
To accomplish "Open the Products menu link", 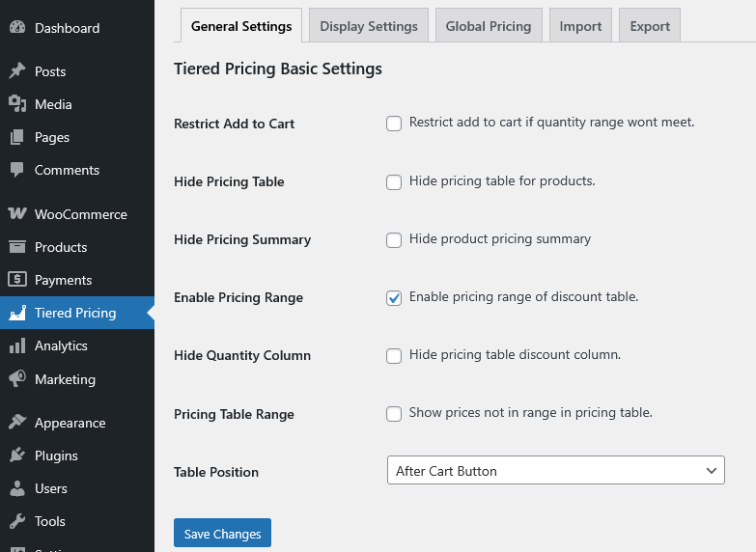I will click(61, 247).
